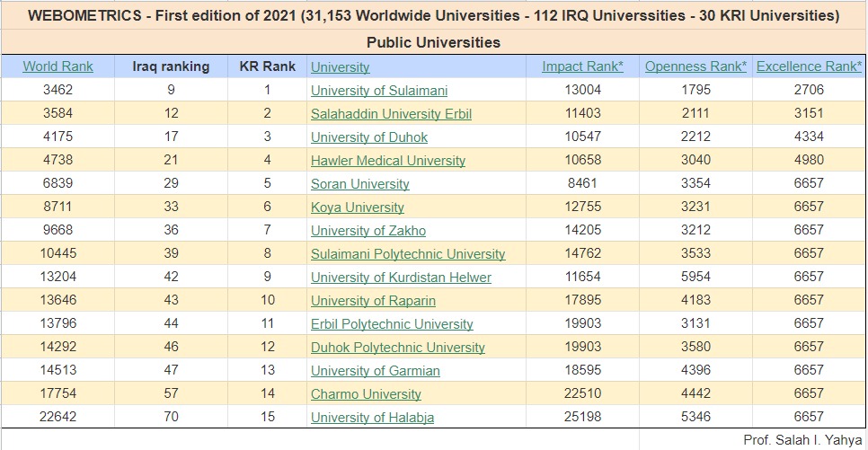The height and width of the screenshot is (450, 868).
Task: Sort by the Excellence Rank* header link
Action: [x=809, y=66]
